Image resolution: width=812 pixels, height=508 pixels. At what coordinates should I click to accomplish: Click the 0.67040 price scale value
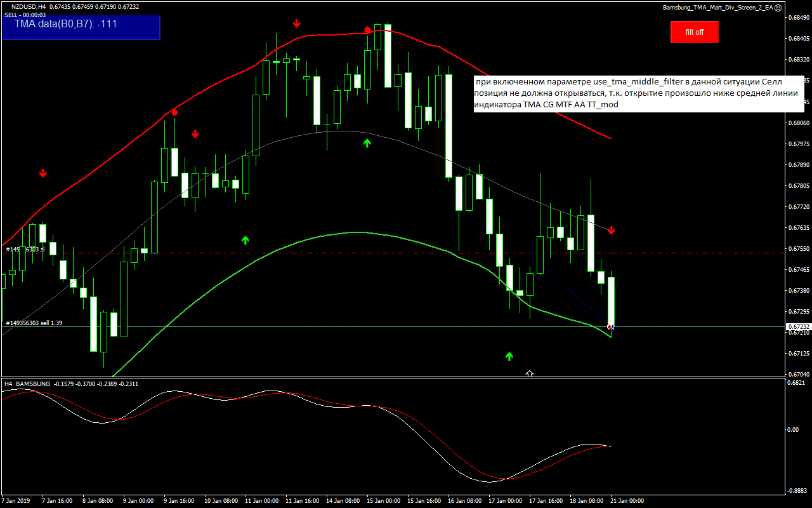798,375
